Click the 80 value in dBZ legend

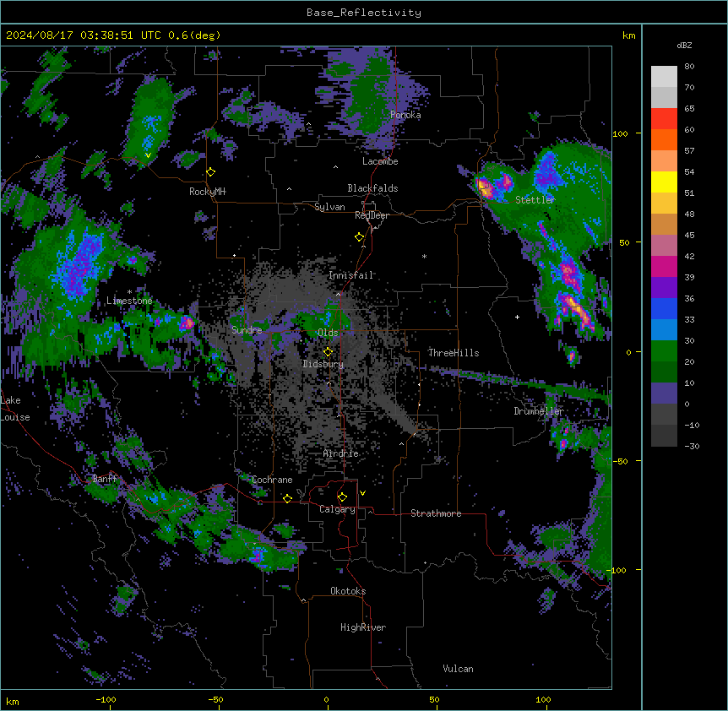[x=689, y=67]
